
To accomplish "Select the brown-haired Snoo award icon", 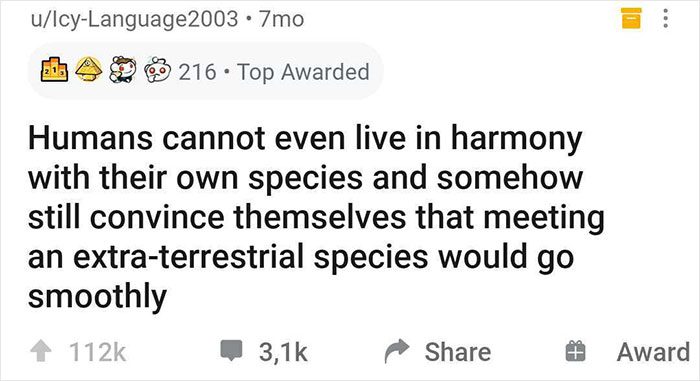I will click(123, 70).
